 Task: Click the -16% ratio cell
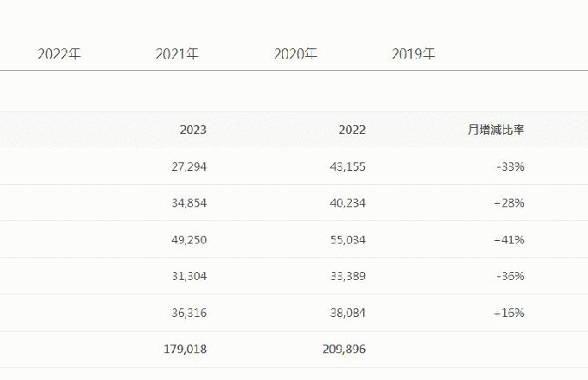[510, 313]
